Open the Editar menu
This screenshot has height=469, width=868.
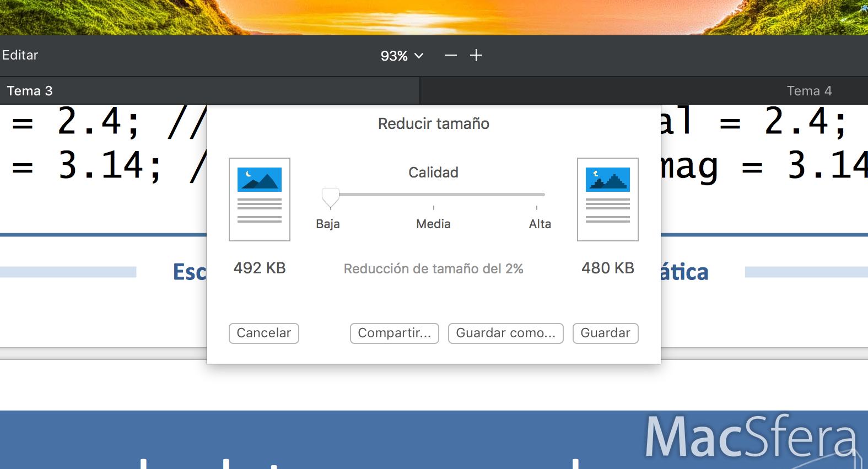click(20, 55)
